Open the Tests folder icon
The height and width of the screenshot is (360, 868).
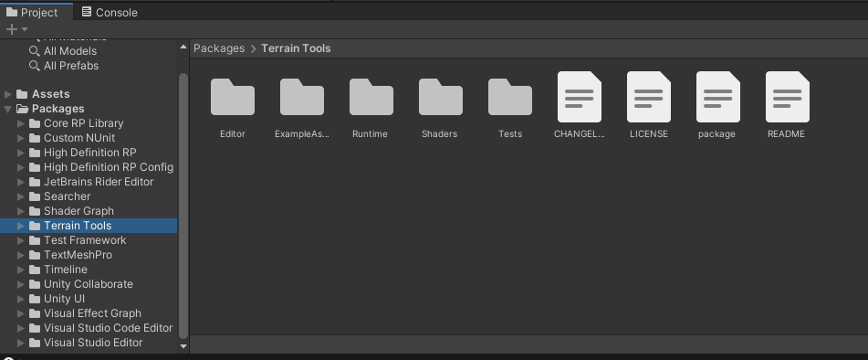pyautogui.click(x=510, y=97)
